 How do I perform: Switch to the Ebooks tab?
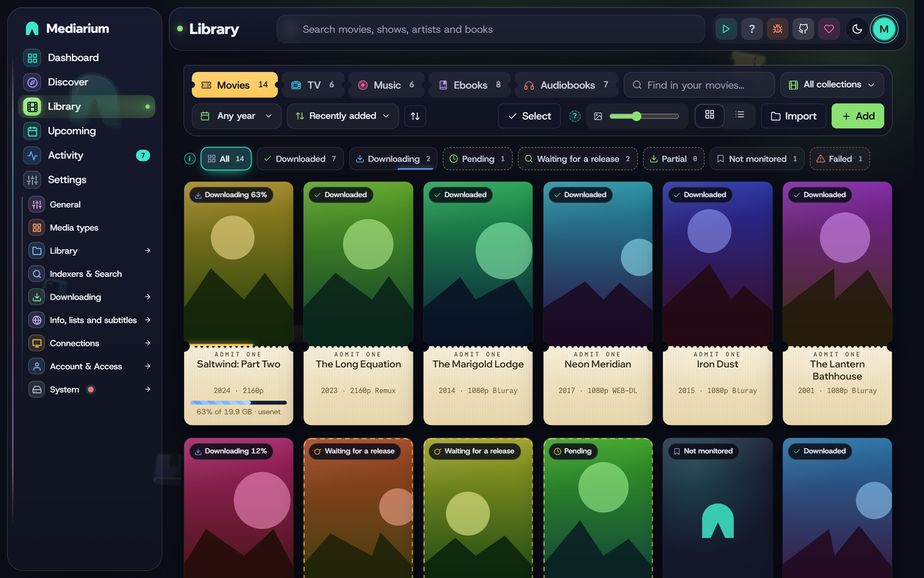point(470,85)
